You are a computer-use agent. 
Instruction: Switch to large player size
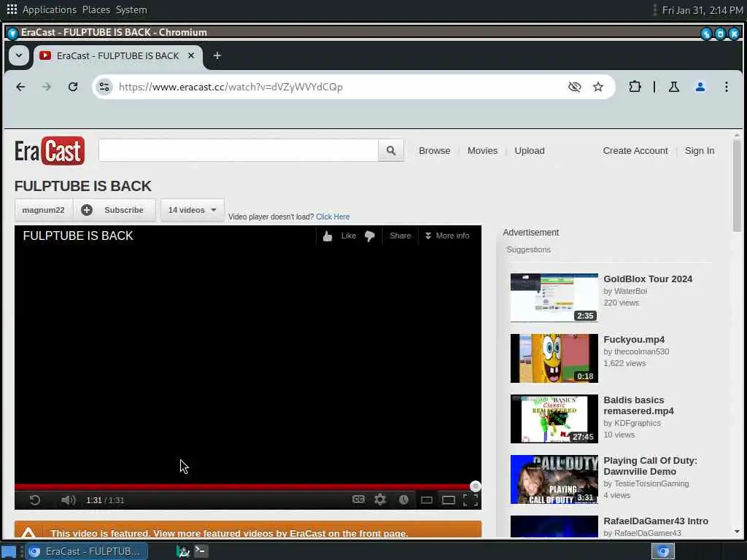point(449,500)
